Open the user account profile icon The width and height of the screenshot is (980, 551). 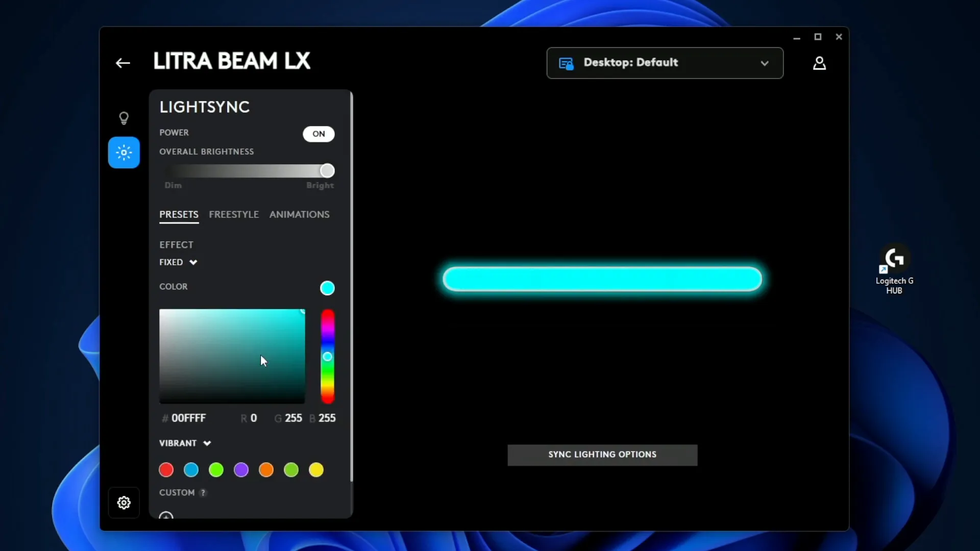(819, 63)
